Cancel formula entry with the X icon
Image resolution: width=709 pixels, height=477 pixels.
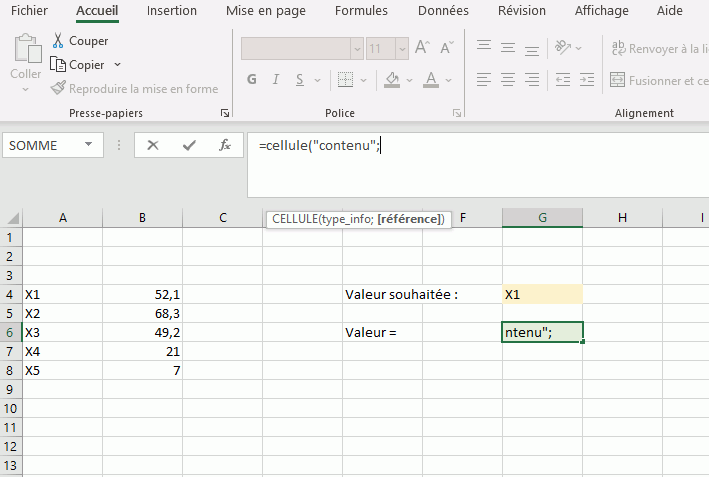click(x=152, y=145)
